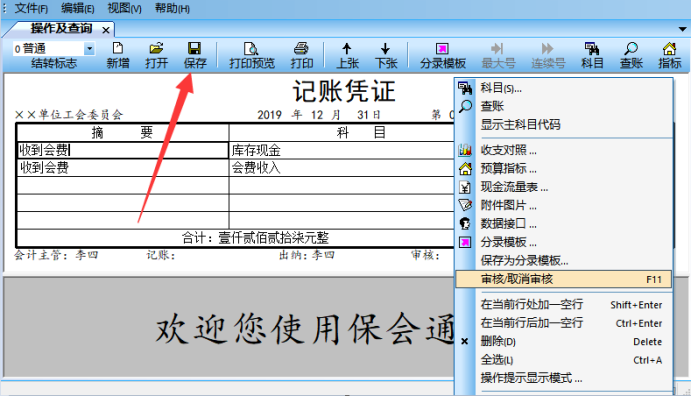Open 打印预览 print preview
The image size is (692, 397).
[x=252, y=55]
